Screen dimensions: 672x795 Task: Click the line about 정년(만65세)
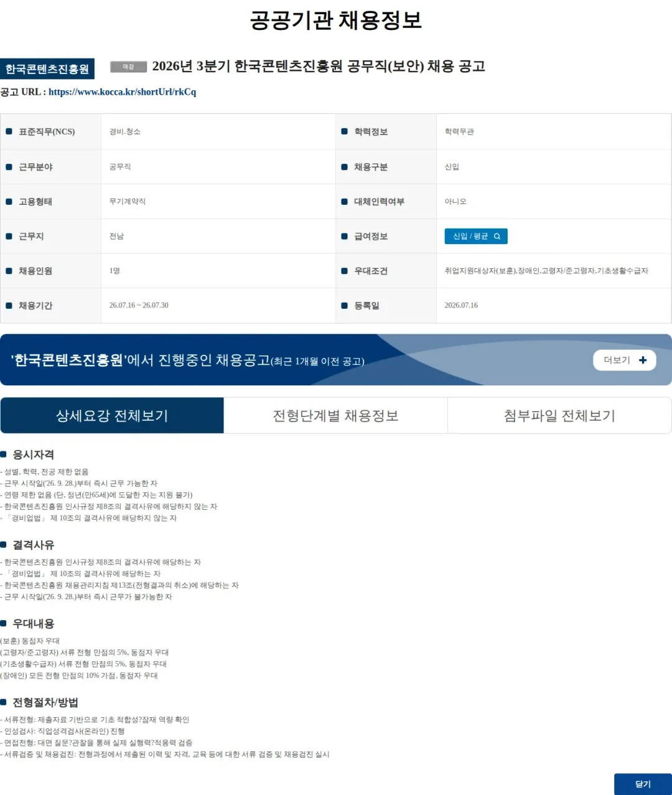pyautogui.click(x=96, y=495)
